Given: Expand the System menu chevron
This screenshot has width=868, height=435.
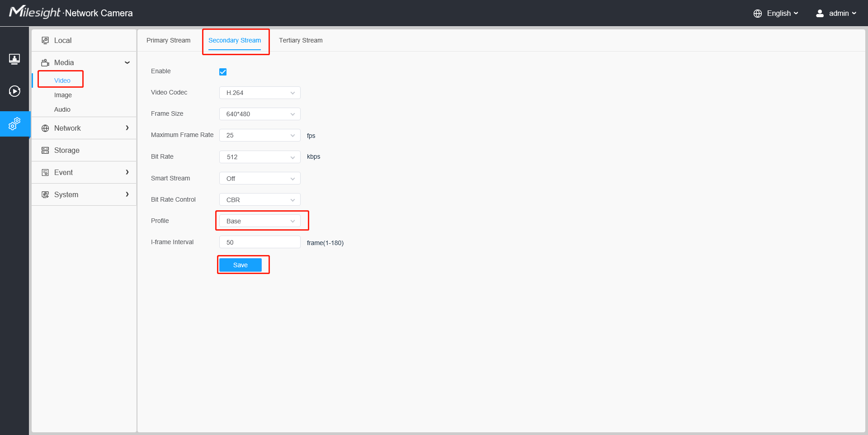Looking at the screenshot, I should (x=127, y=194).
